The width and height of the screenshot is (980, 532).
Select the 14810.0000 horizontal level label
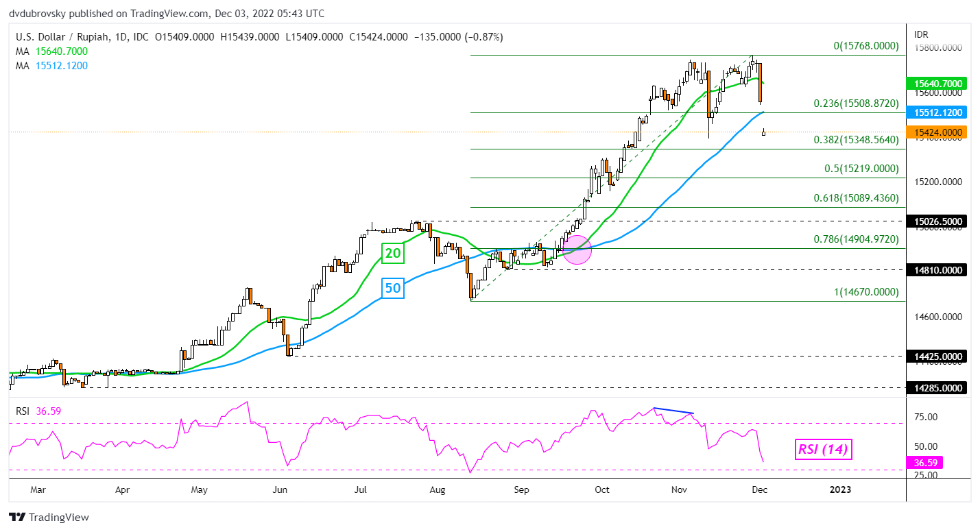pos(937,270)
